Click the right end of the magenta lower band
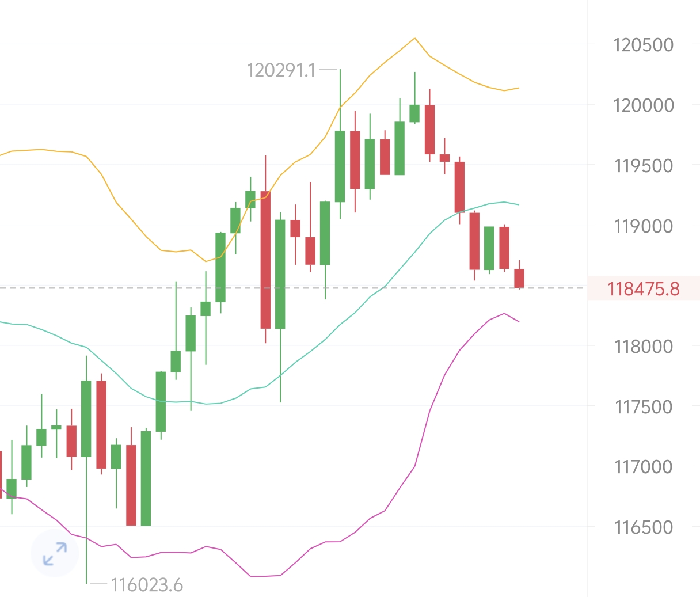 (519, 321)
